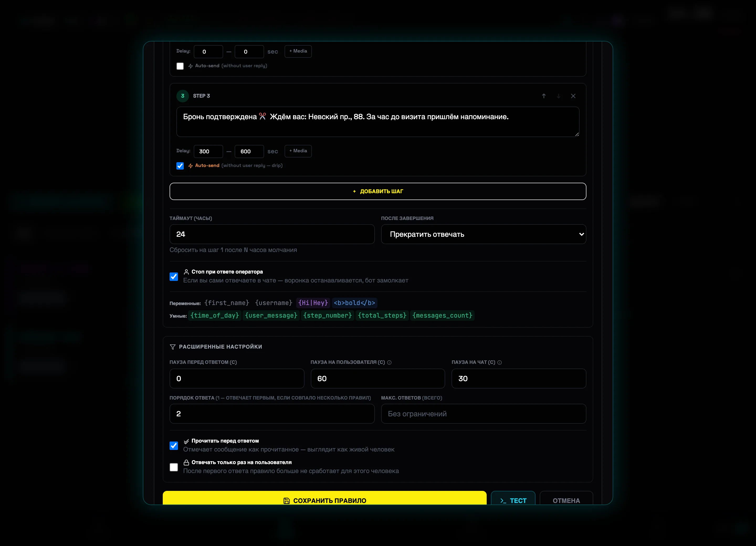This screenshot has height=546, width=756.
Task: Insert the {Hi|Hey} spin variable
Action: 313,303
